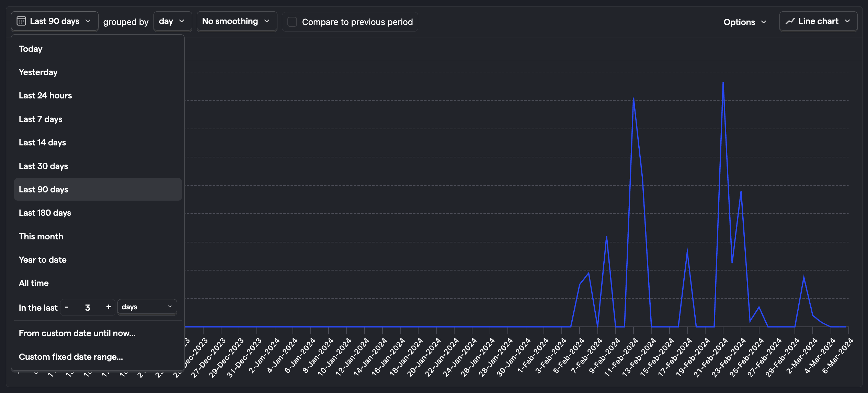Click the In the last number field showing 3
868x393 pixels.
[x=88, y=308]
